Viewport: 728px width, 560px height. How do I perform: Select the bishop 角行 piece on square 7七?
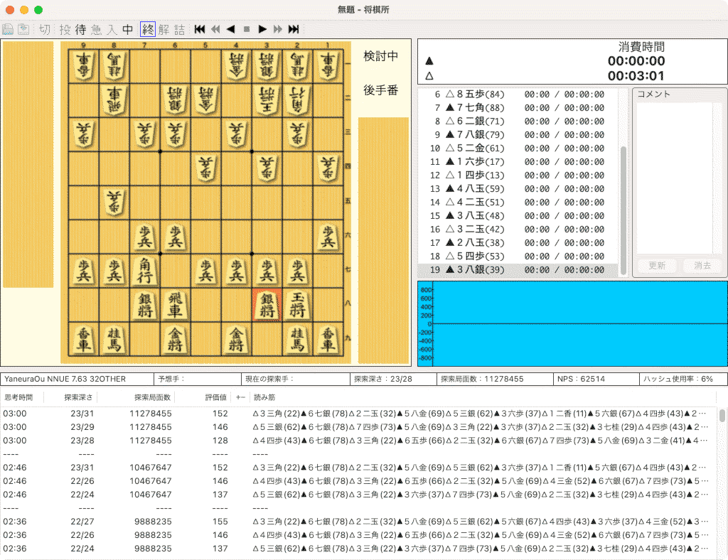click(x=145, y=271)
